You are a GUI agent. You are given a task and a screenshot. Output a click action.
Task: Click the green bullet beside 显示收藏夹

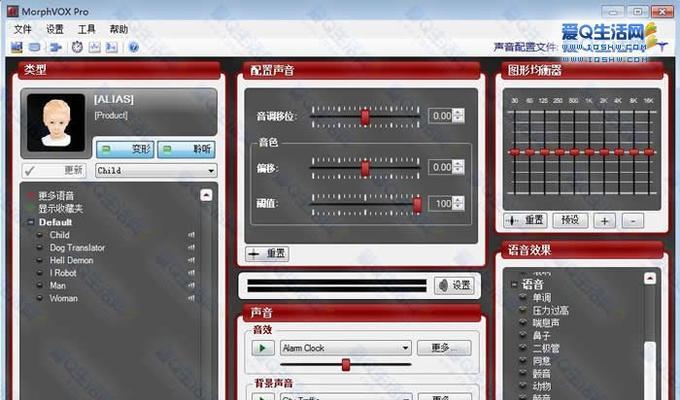[30, 209]
